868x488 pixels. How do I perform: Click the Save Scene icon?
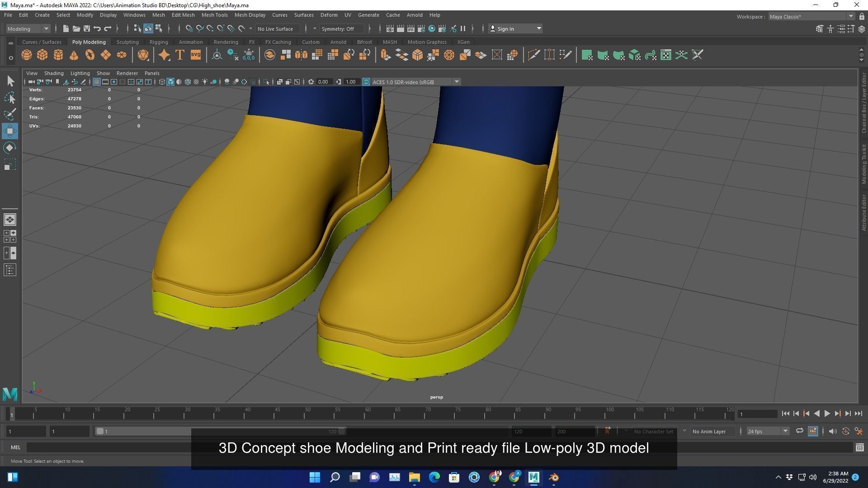coord(86,28)
